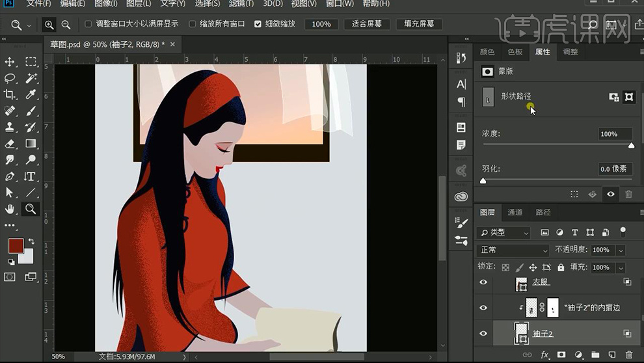Image resolution: width=644 pixels, height=363 pixels.
Task: Select the Healing Brush tool
Action: 10,111
